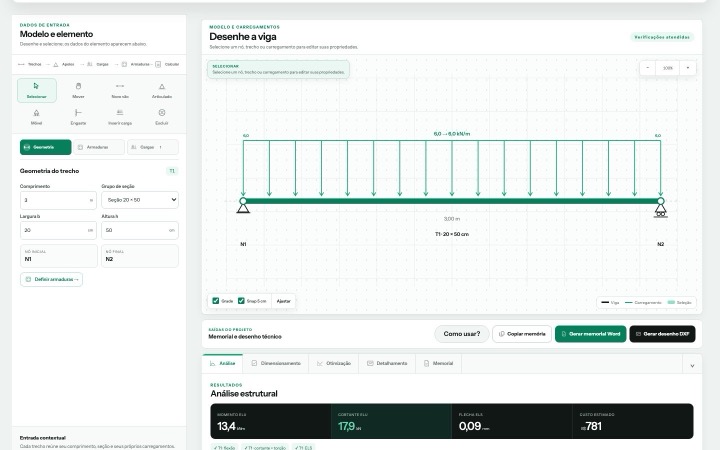The width and height of the screenshot is (720, 450).
Task: Open the Detalhamento tab
Action: tap(387, 363)
